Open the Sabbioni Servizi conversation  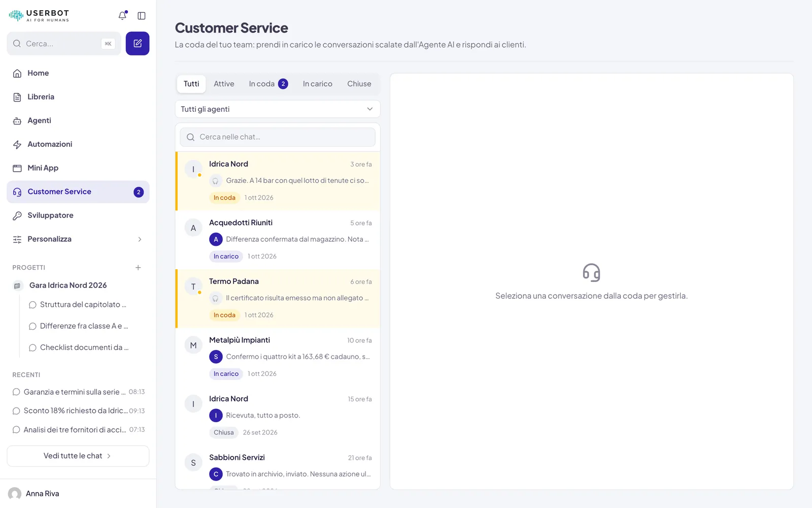[278, 468]
